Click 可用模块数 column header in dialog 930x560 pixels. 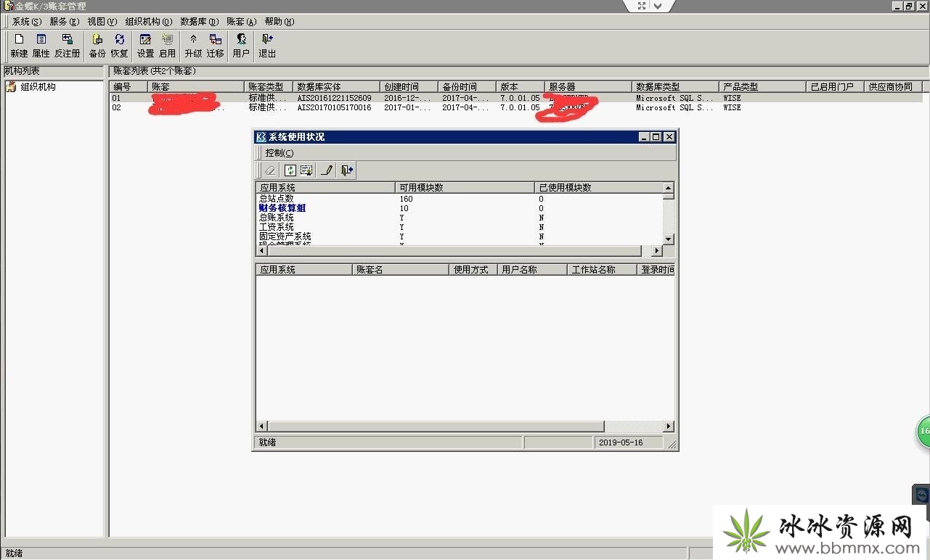pos(465,187)
